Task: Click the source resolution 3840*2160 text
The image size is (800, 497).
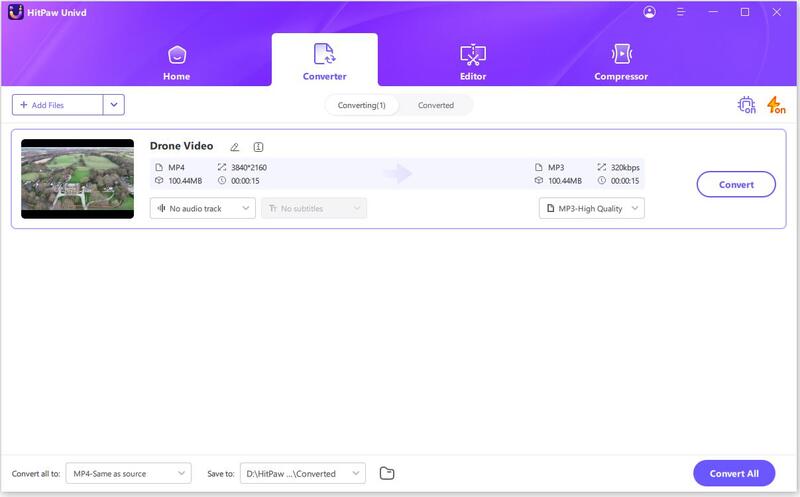Action: pos(248,167)
